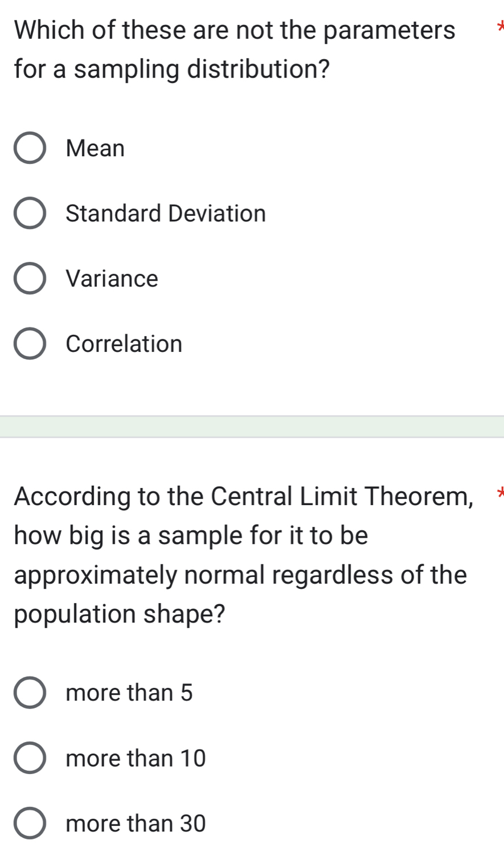Viewport: 504px width, 852px height.
Task: Pick the Correlation radio button
Action: click(x=30, y=344)
